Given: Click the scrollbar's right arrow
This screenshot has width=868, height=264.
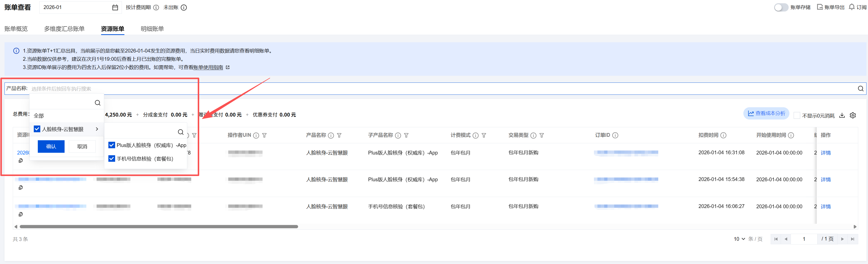Looking at the screenshot, I should (x=855, y=226).
